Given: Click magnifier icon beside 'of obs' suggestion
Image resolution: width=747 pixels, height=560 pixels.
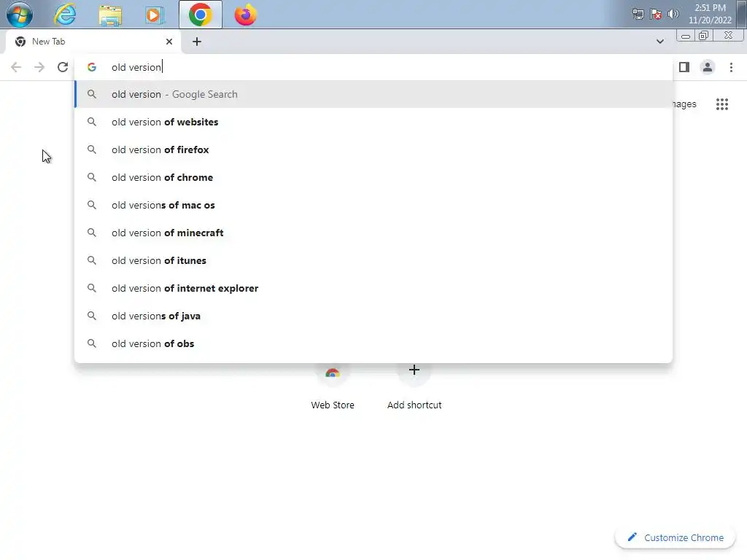Looking at the screenshot, I should 92,343.
